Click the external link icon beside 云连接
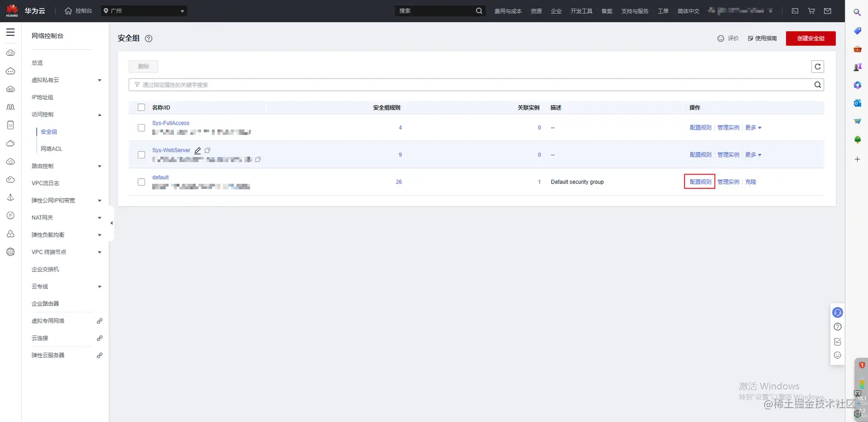 point(99,338)
